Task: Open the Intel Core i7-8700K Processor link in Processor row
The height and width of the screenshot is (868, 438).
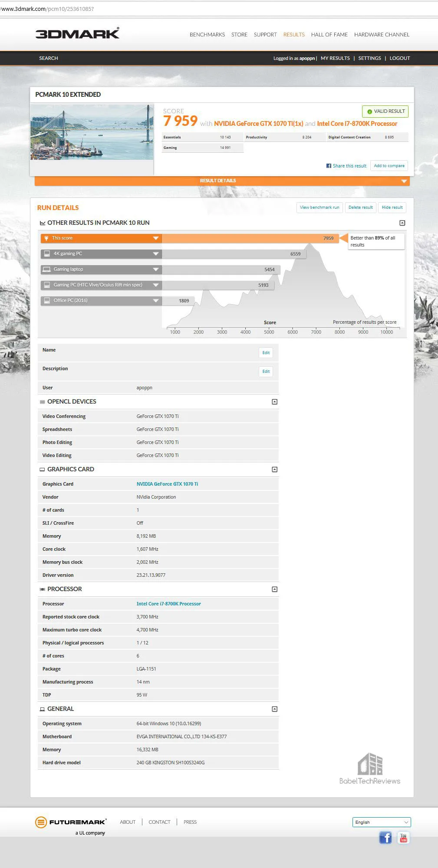Action: tap(168, 604)
